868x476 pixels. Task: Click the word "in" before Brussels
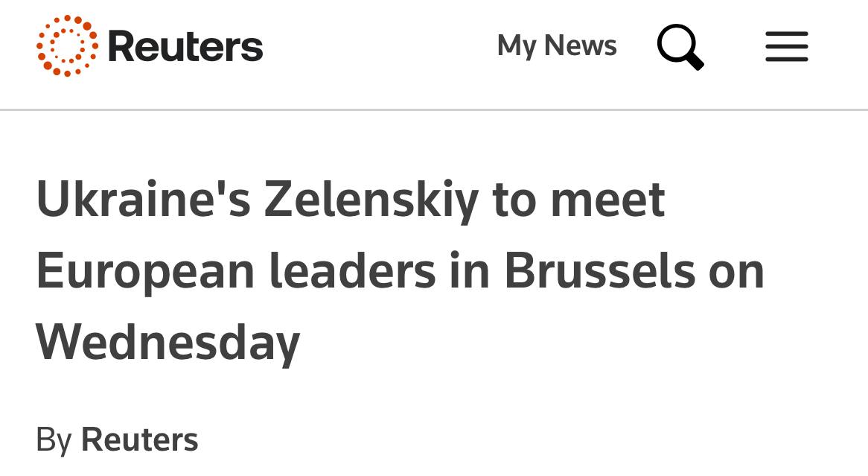tap(470, 271)
